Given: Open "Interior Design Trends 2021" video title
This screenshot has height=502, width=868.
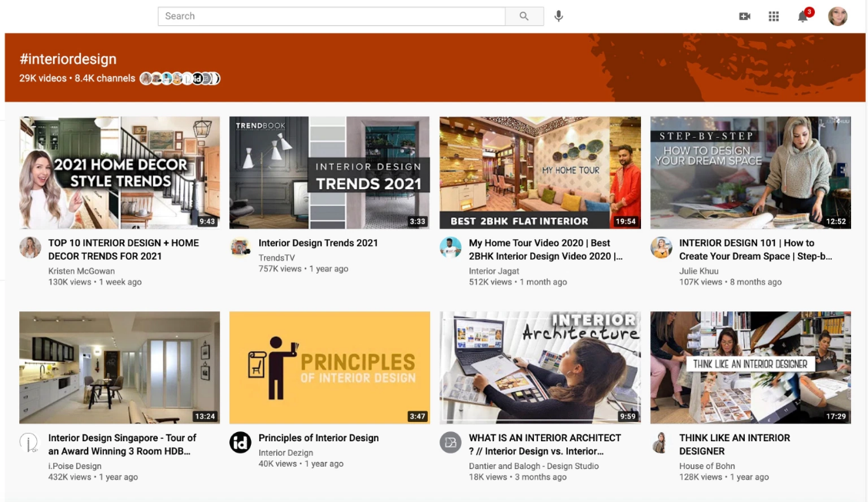Looking at the screenshot, I should [x=318, y=243].
